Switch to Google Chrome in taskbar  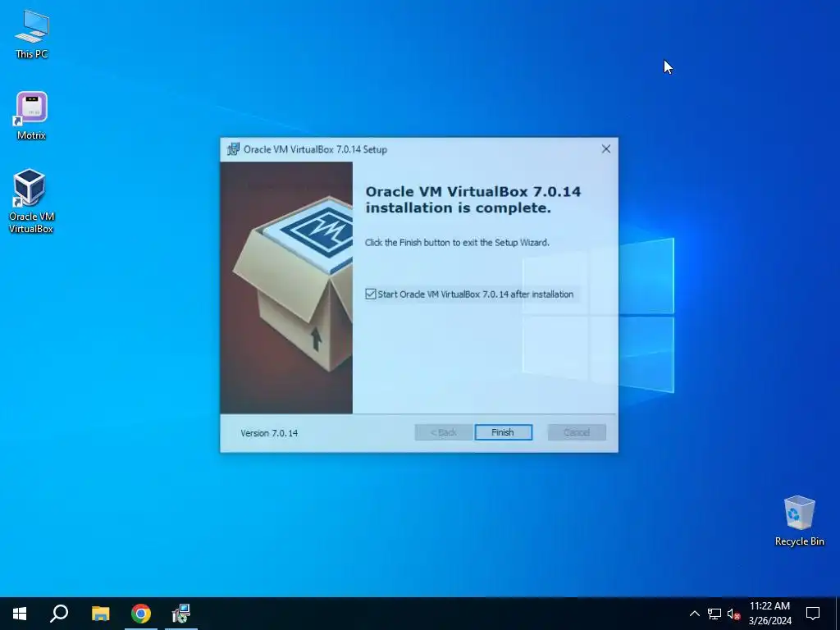[x=141, y=614]
